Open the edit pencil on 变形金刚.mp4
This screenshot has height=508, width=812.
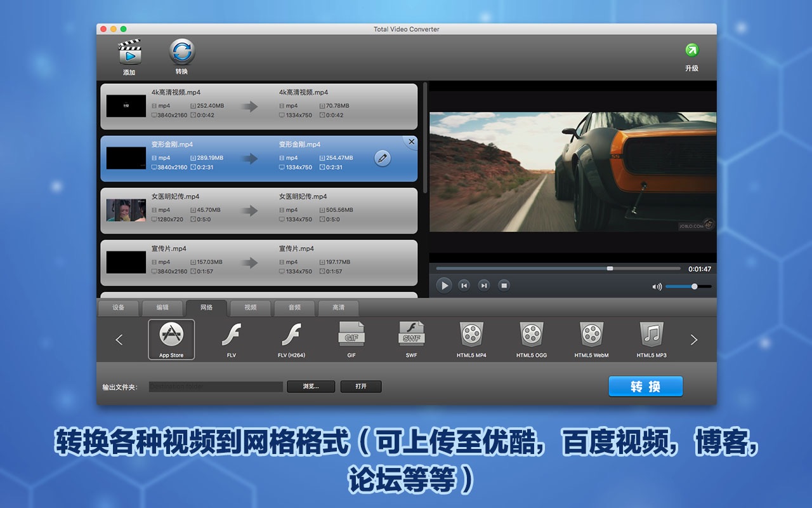(x=383, y=158)
